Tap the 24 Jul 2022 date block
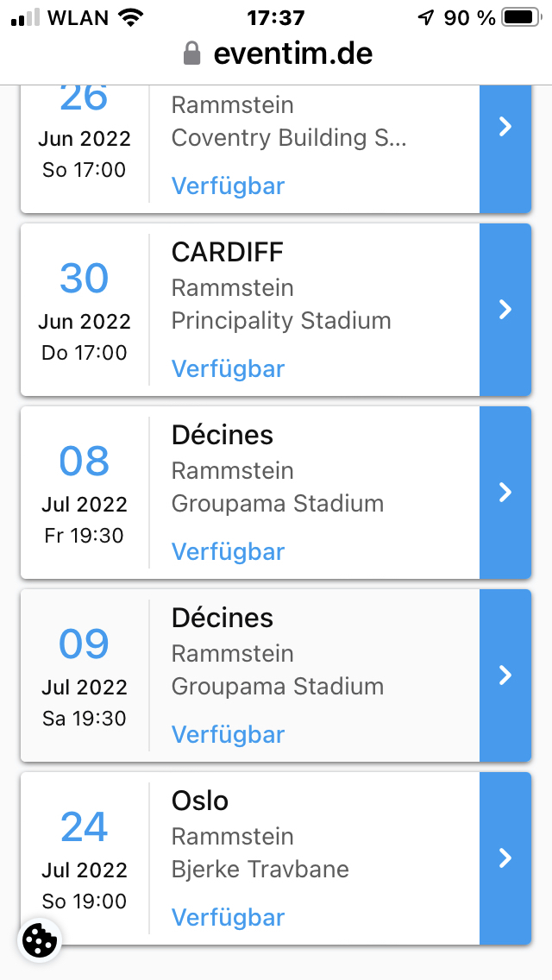This screenshot has height=980, width=552. pyautogui.click(x=85, y=858)
